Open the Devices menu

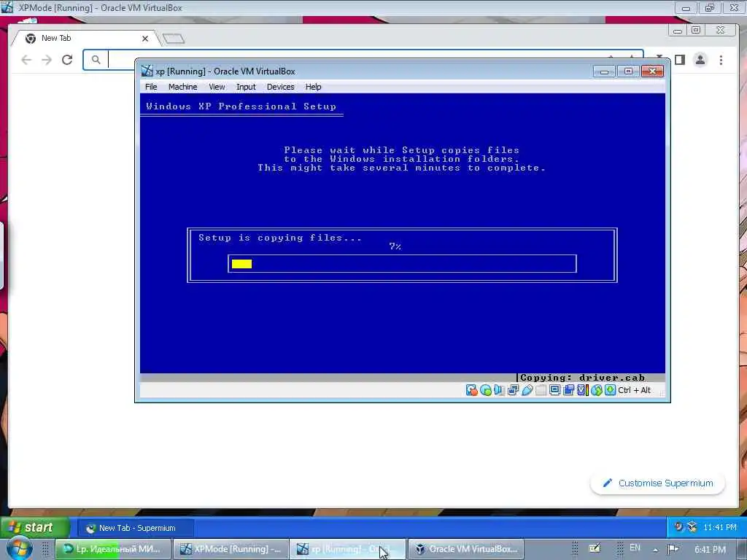tap(281, 87)
